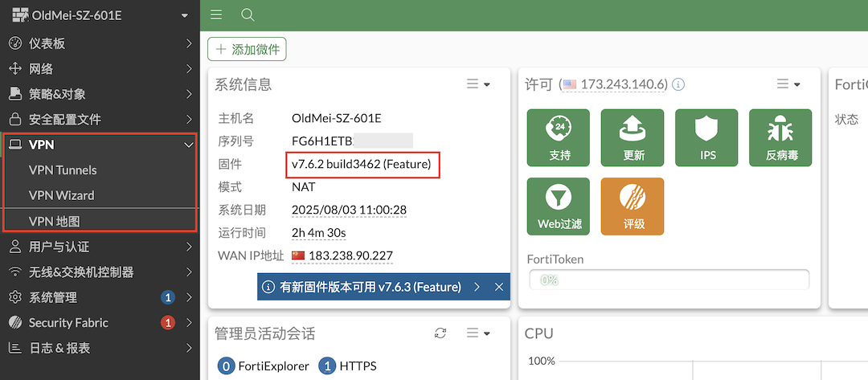Open the Security Fabric menu
Screen dimensions: 868x380
click(x=100, y=323)
